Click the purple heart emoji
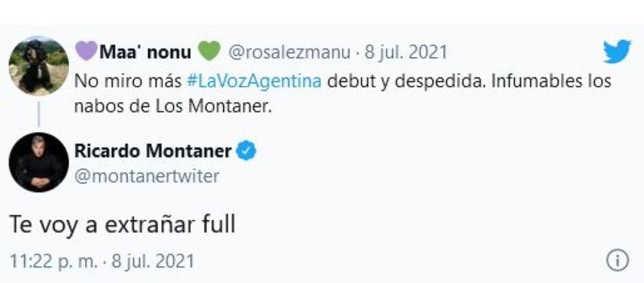 [86, 52]
